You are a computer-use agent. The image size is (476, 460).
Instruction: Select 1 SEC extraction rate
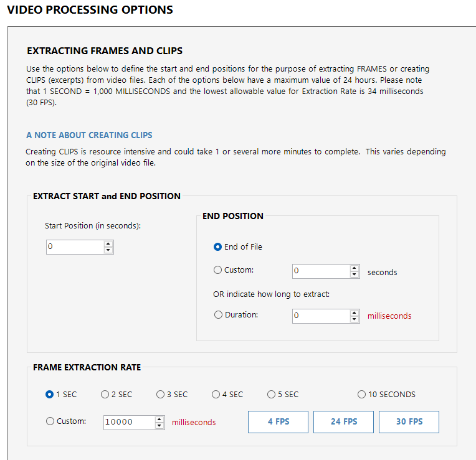point(50,394)
